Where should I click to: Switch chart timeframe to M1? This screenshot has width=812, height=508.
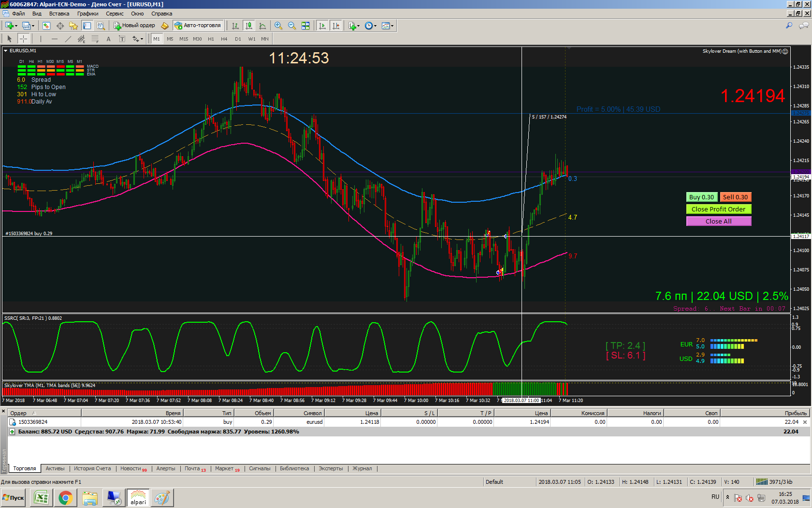point(157,39)
